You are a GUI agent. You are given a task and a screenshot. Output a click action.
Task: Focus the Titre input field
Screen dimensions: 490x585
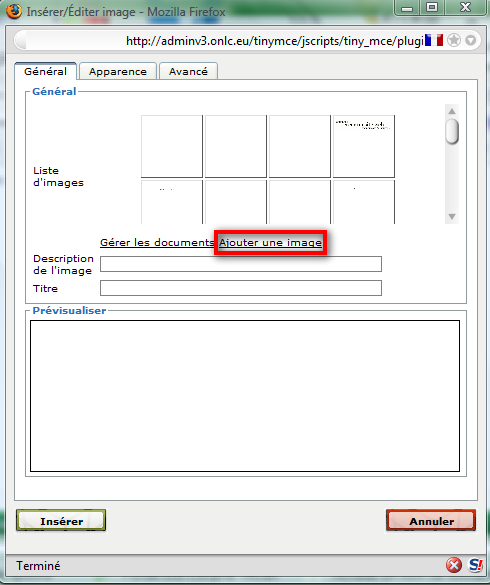[x=241, y=288]
